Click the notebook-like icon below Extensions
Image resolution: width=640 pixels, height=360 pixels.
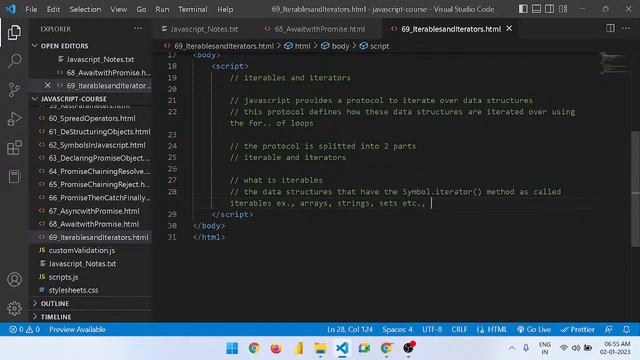[x=14, y=176]
